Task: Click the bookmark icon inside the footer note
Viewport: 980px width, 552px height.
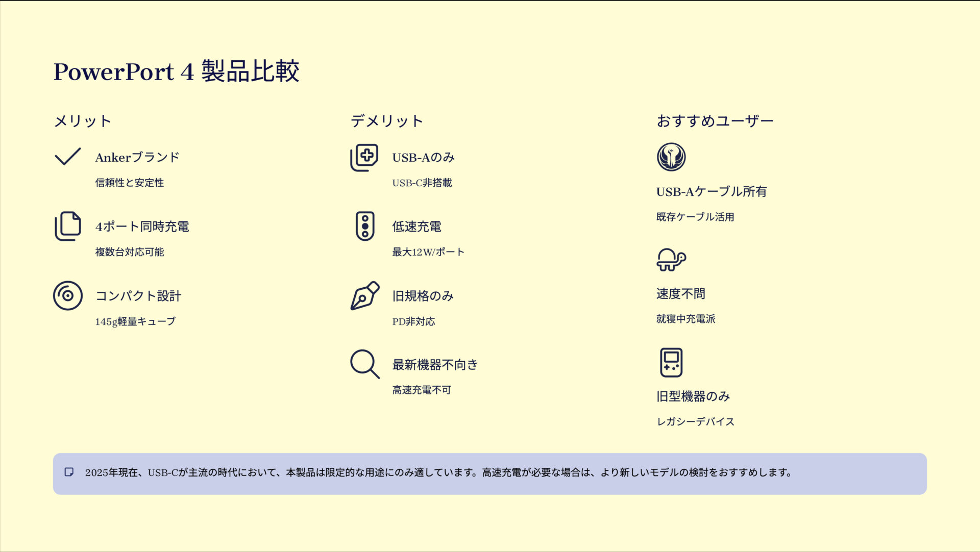Action: click(69, 473)
